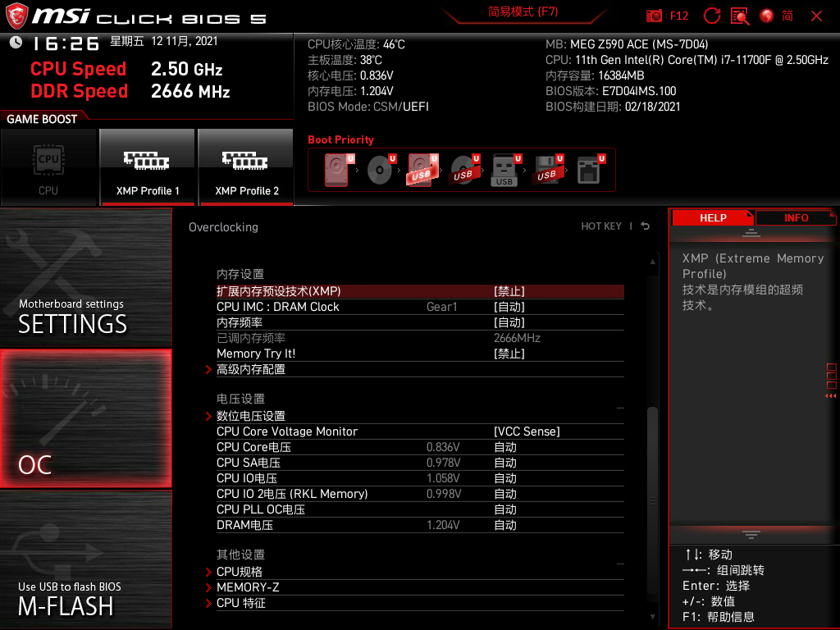Change language via the globe icon

point(767,16)
